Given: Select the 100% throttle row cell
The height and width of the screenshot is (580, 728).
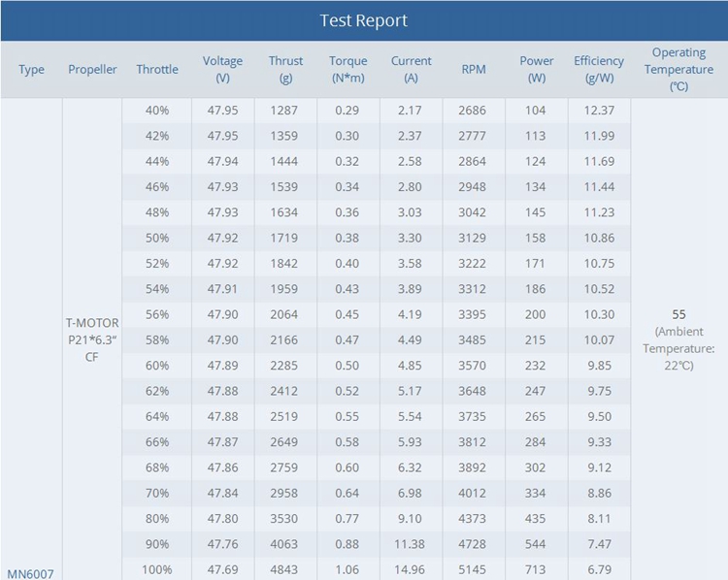Looking at the screenshot, I should click(157, 569).
